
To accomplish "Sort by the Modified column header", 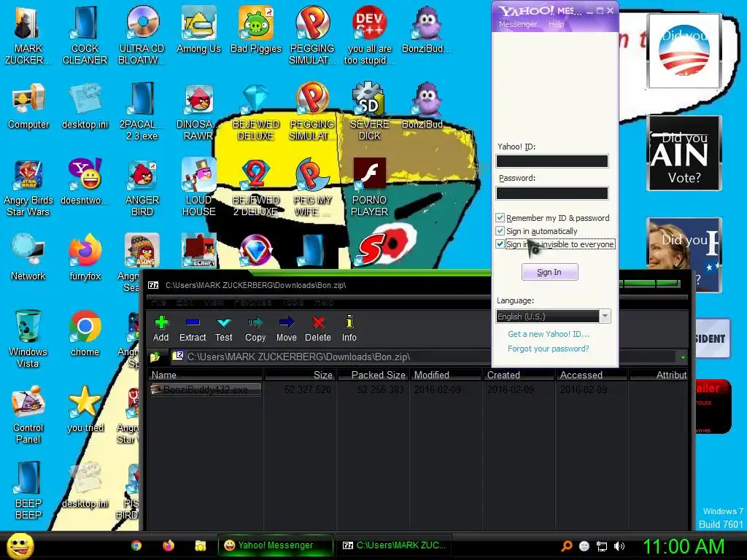I will (x=446, y=375).
